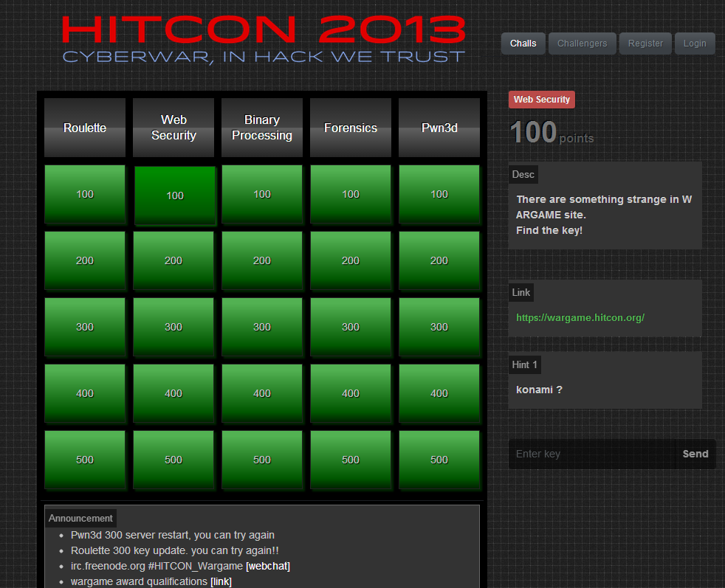This screenshot has width=725, height=588.
Task: Open the webchat link in announcements
Action: [267, 566]
